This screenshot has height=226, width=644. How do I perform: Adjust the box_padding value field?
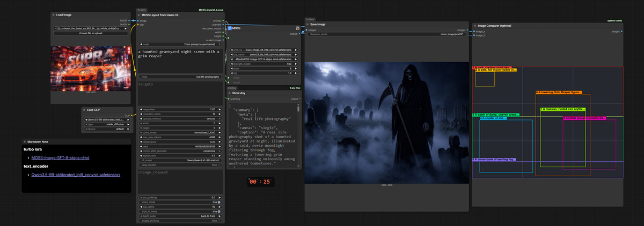pos(180,197)
